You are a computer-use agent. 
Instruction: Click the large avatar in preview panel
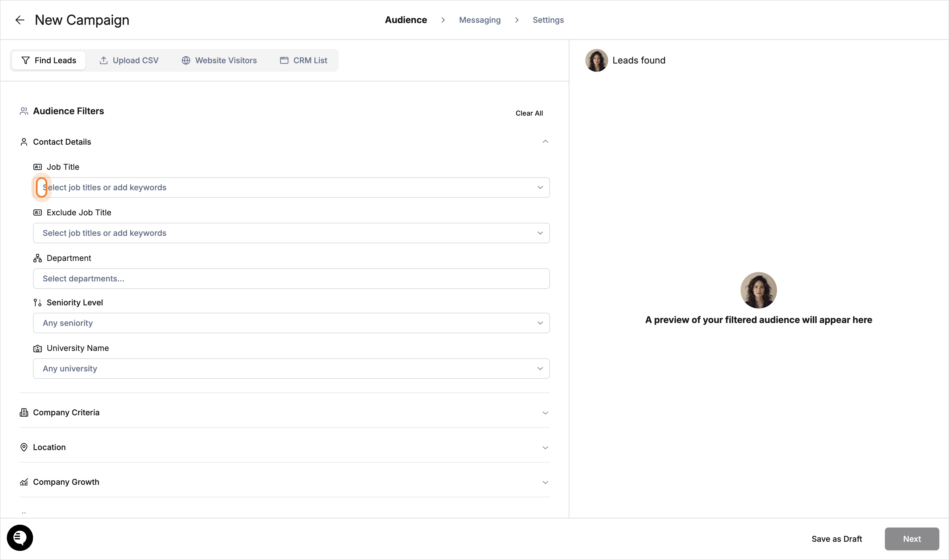[x=758, y=290]
